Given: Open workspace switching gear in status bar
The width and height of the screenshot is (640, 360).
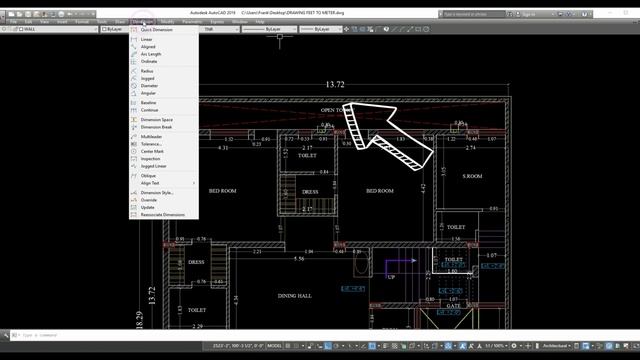Looking at the screenshot, I should (514, 346).
